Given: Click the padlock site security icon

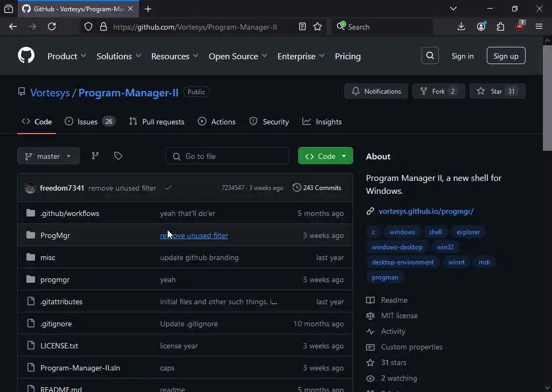Looking at the screenshot, I should pos(103,26).
